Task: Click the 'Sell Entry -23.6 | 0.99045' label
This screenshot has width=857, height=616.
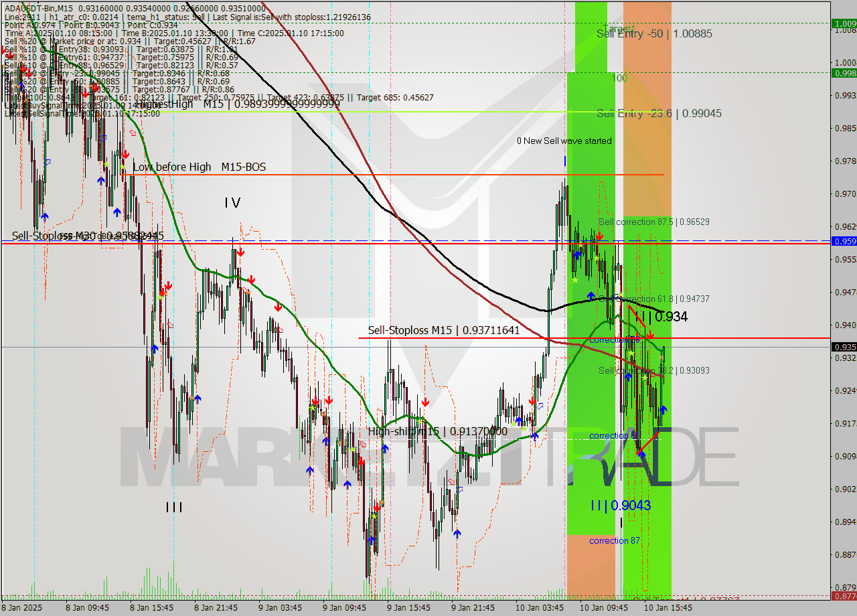Action: tap(659, 113)
